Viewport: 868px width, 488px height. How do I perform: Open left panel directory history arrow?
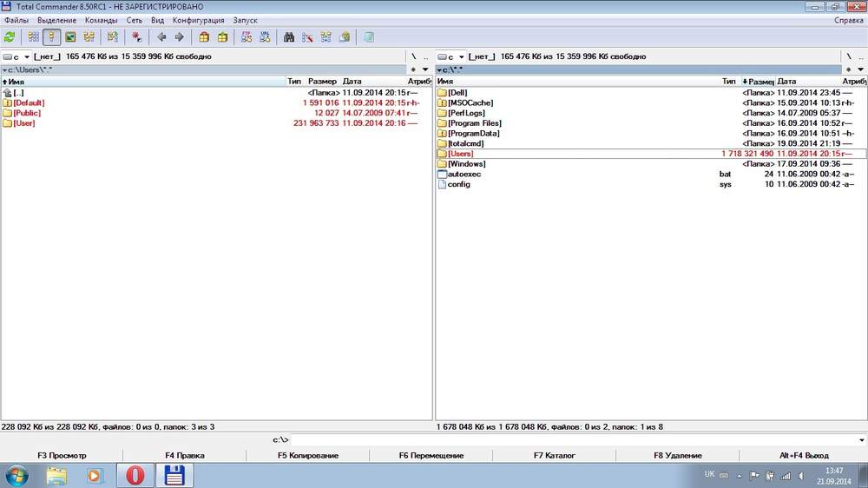(425, 69)
